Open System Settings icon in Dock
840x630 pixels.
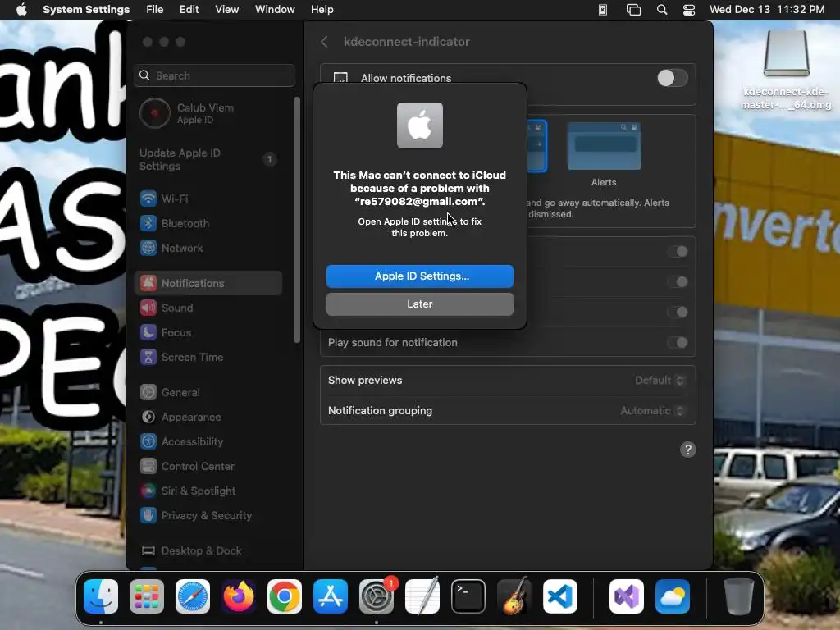pos(377,596)
